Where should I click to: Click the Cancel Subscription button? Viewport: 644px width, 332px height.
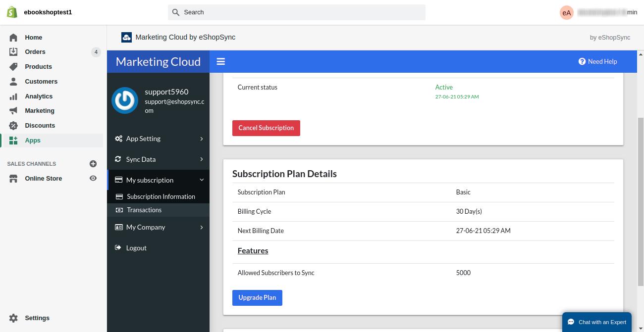tap(266, 128)
